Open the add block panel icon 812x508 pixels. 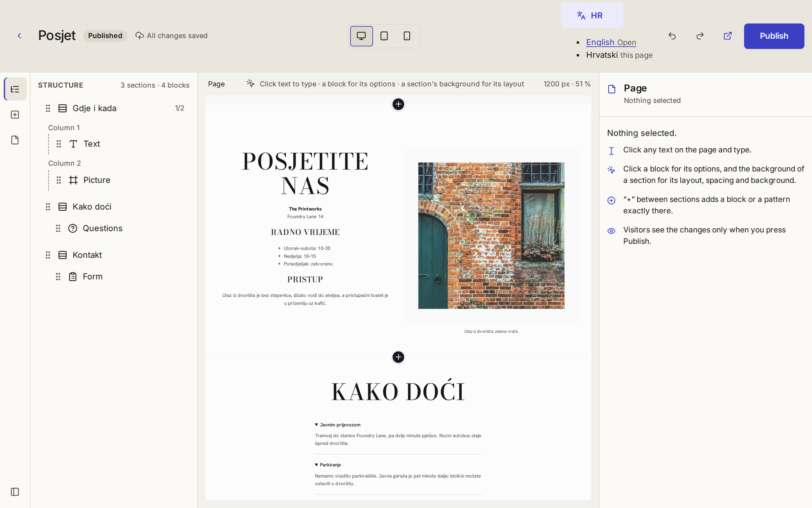tap(15, 115)
